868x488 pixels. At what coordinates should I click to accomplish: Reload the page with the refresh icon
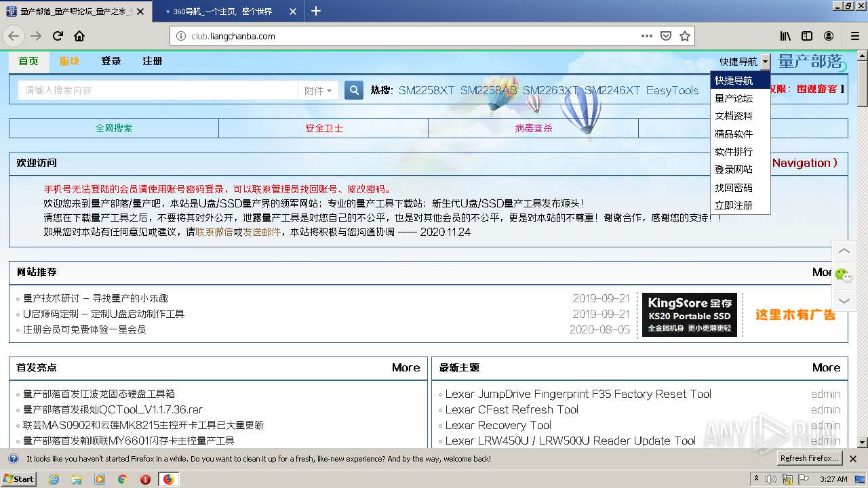click(x=58, y=36)
